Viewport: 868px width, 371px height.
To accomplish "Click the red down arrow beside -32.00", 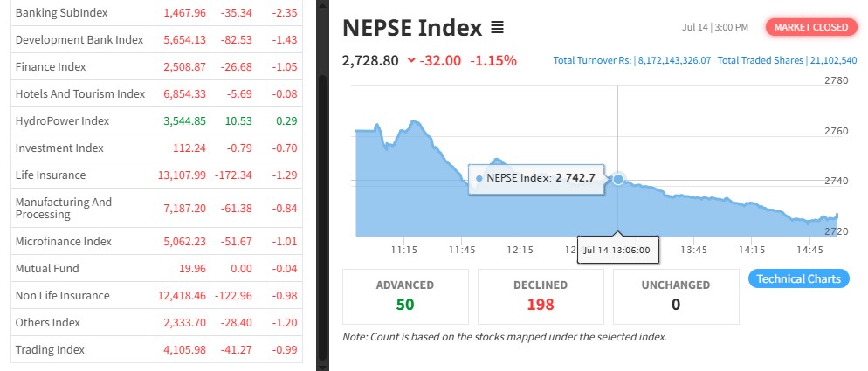I will (411, 61).
